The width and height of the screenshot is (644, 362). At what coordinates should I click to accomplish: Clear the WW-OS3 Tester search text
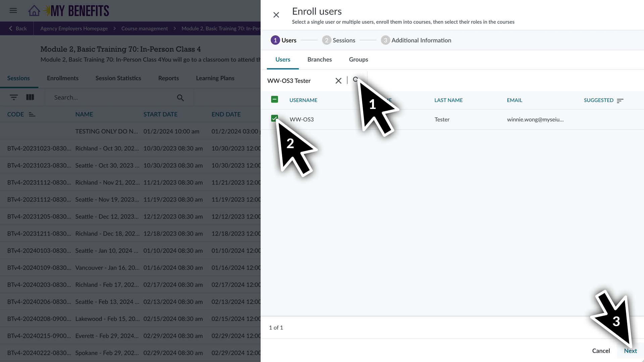pos(338,81)
